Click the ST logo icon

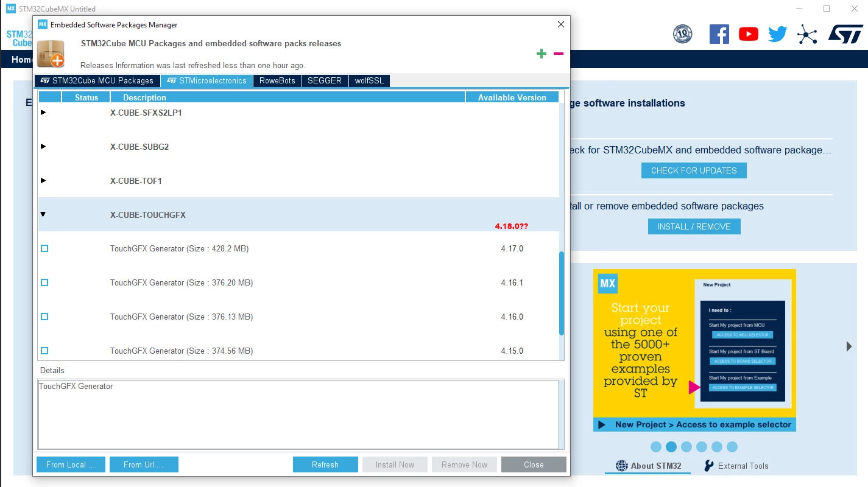click(845, 34)
